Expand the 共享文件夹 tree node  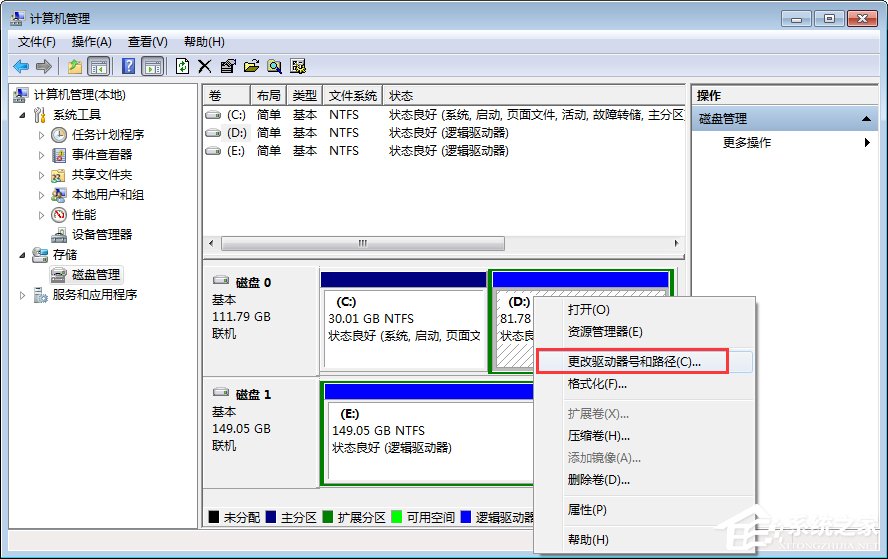point(41,175)
